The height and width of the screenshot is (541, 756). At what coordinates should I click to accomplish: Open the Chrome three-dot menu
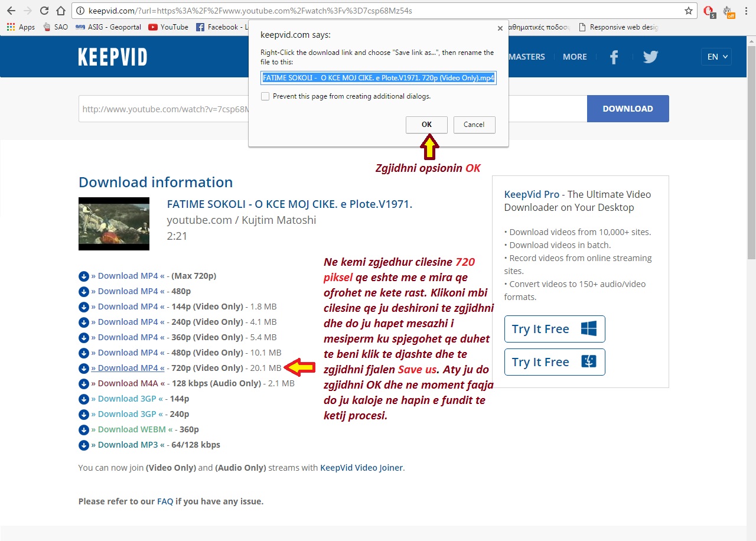(746, 11)
